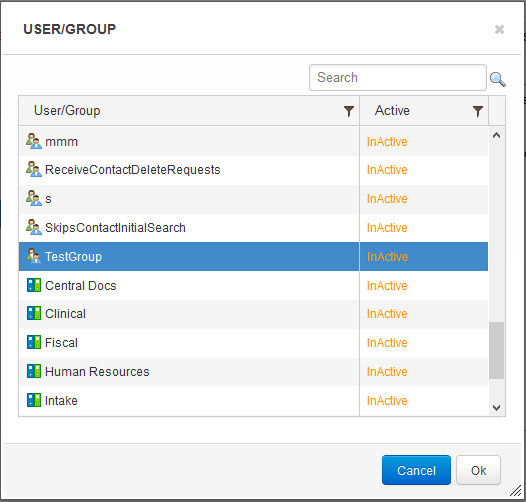Select the Fiscal row
This screenshot has height=502, width=526.
(253, 343)
